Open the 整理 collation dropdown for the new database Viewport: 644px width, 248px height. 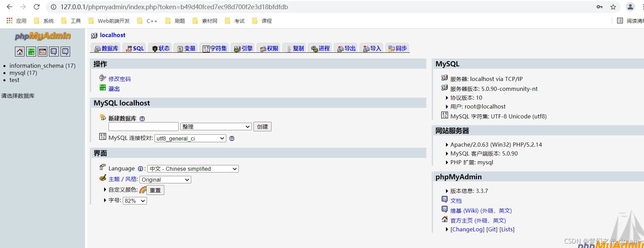point(216,127)
